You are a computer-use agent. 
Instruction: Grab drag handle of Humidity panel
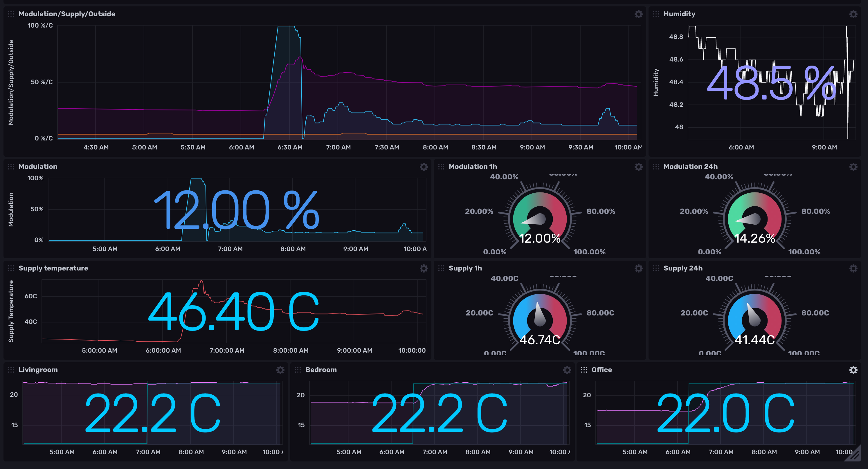[656, 14]
